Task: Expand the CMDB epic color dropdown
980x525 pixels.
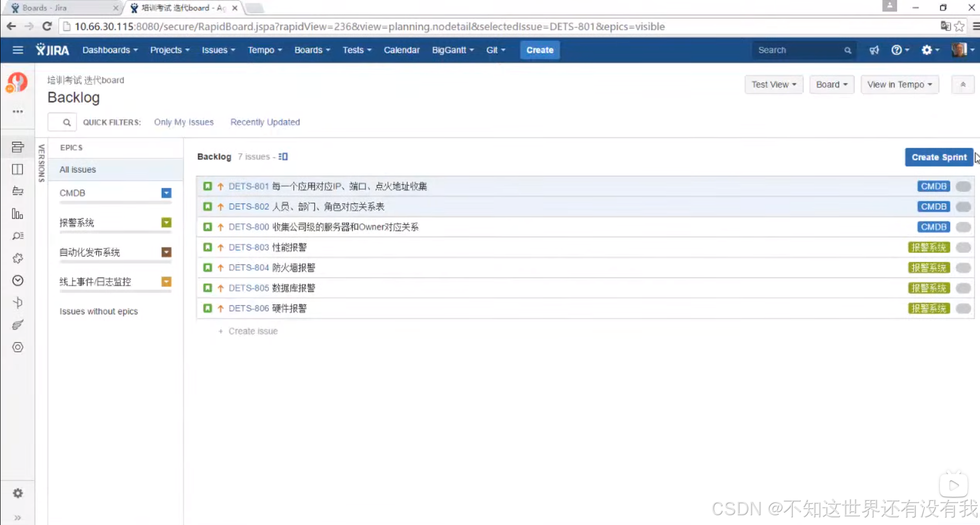Action: (x=166, y=193)
